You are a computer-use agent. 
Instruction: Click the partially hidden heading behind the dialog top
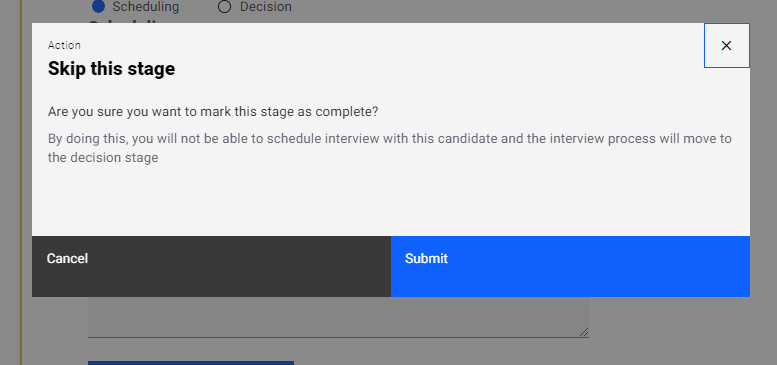(124, 21)
